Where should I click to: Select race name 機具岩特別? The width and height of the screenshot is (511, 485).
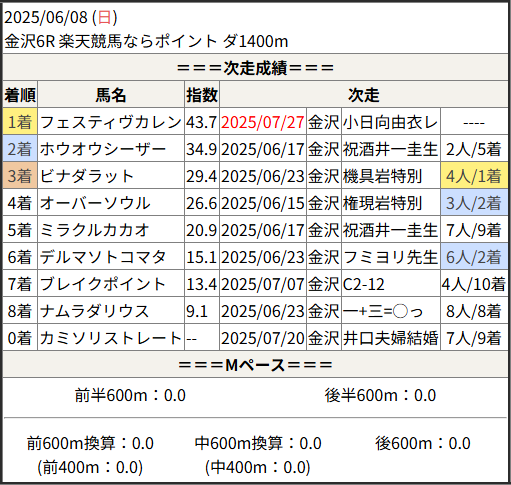point(382,176)
